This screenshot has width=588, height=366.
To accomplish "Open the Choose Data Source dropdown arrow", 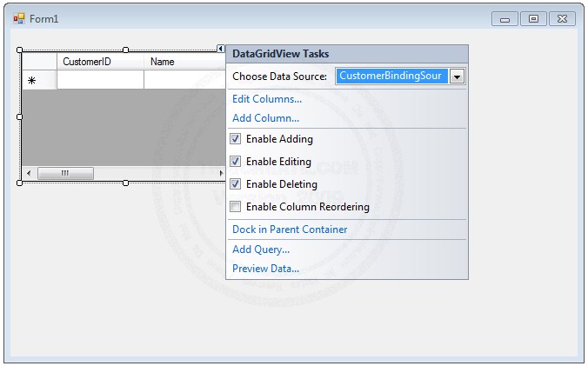I will tap(458, 77).
